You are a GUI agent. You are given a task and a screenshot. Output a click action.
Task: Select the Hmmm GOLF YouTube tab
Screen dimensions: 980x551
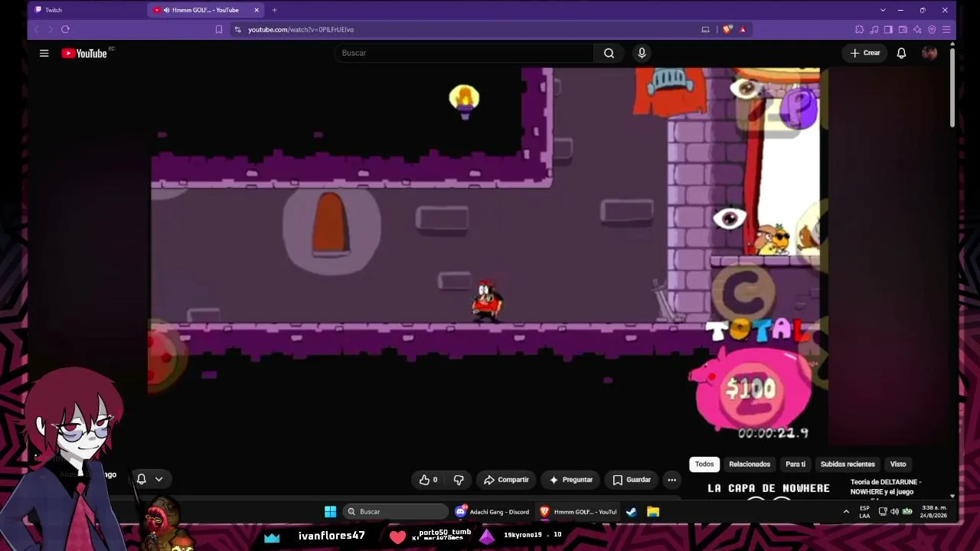[x=206, y=10]
